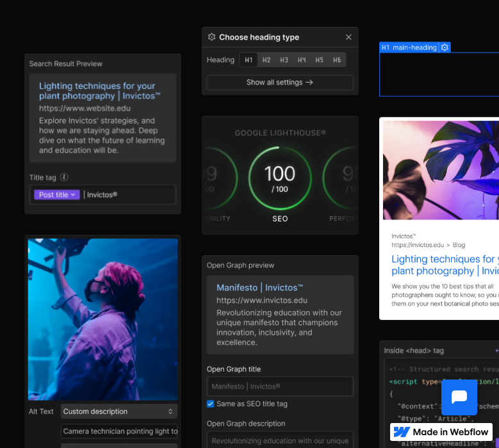Click gear icon beside Choose heading type
This screenshot has width=499, height=448.
[x=211, y=37]
